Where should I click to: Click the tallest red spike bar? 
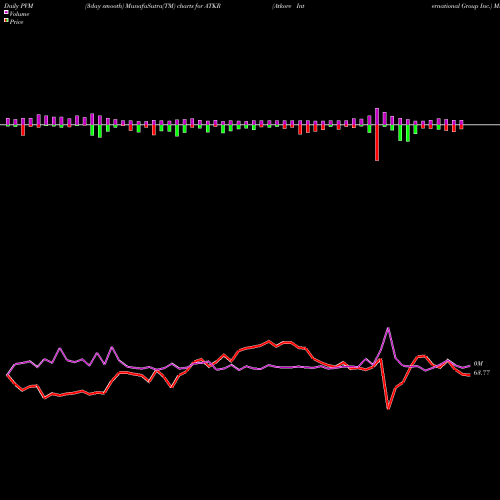377,143
